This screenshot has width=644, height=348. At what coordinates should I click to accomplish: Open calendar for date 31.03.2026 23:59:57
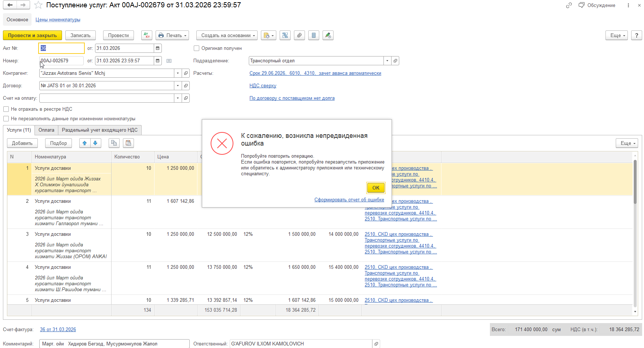[158, 61]
